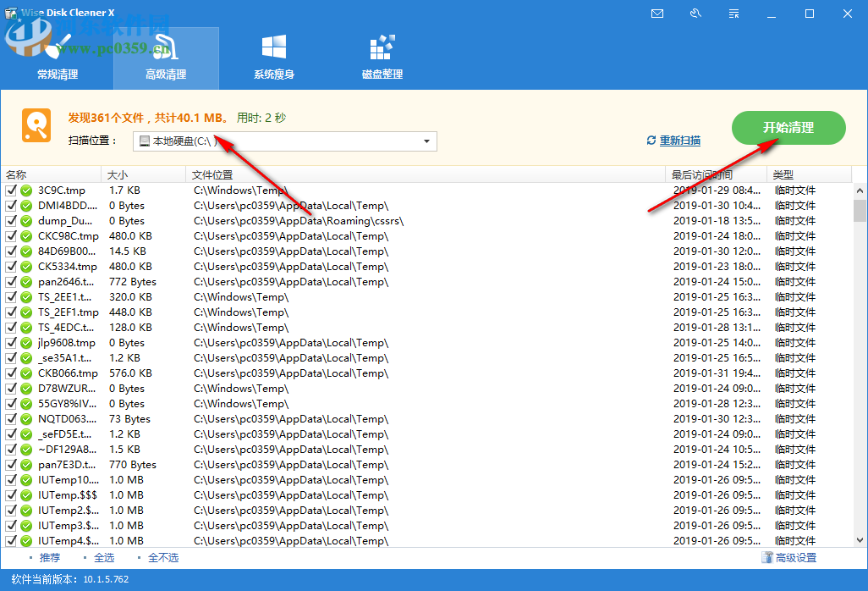Screen dimensions: 868x591
Task: Open the title bar menu list icon
Action: pyautogui.click(x=734, y=14)
